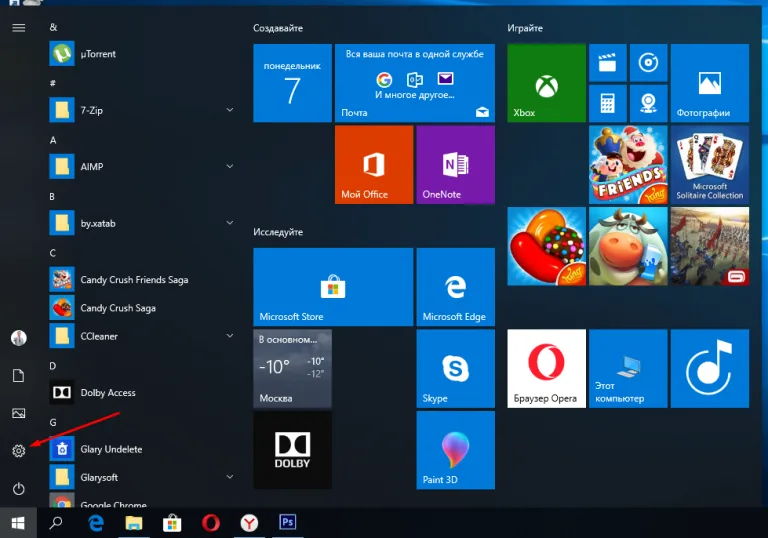
Task: Click the Windows Start button on taskbar
Action: point(18,523)
